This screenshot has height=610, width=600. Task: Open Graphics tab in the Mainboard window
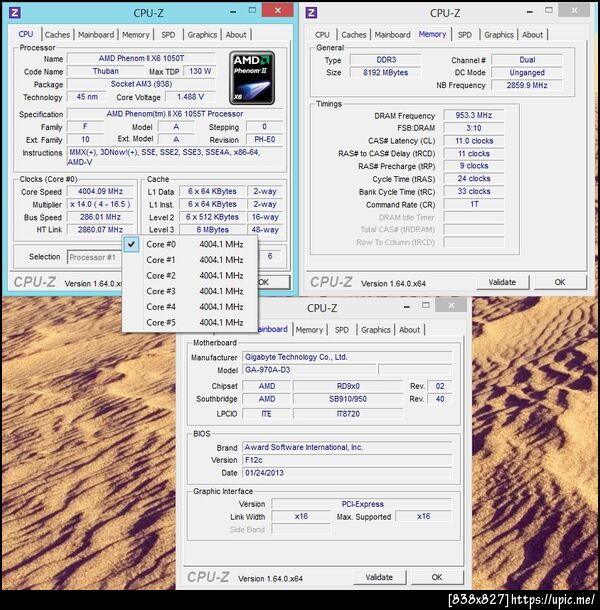coord(376,330)
